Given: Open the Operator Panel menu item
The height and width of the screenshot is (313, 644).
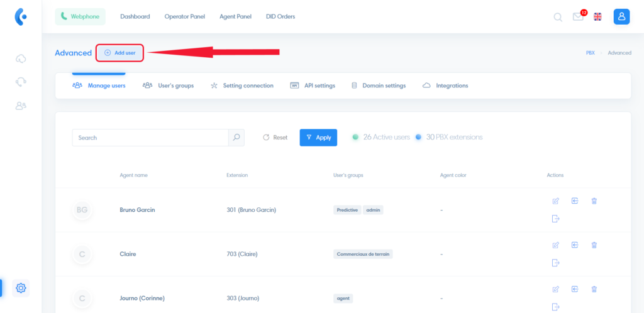Looking at the screenshot, I should tap(185, 17).
